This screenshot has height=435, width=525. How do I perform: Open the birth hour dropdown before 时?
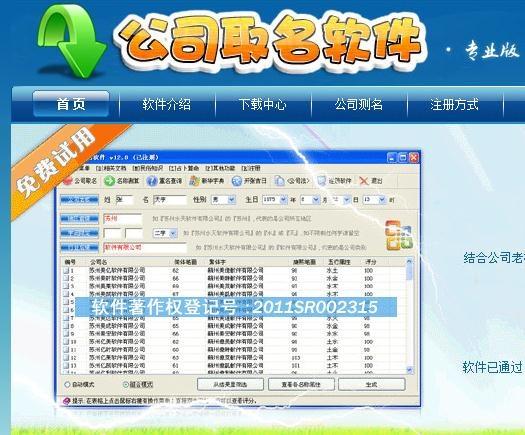(x=382, y=200)
